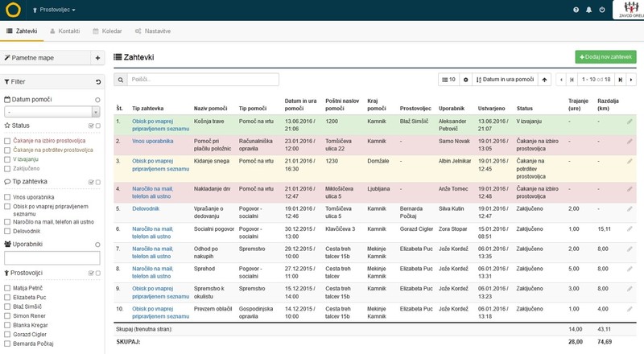Open the 'Datum in ura pomoči' sort dropdown
The image size is (644, 354).
pyautogui.click(x=506, y=80)
